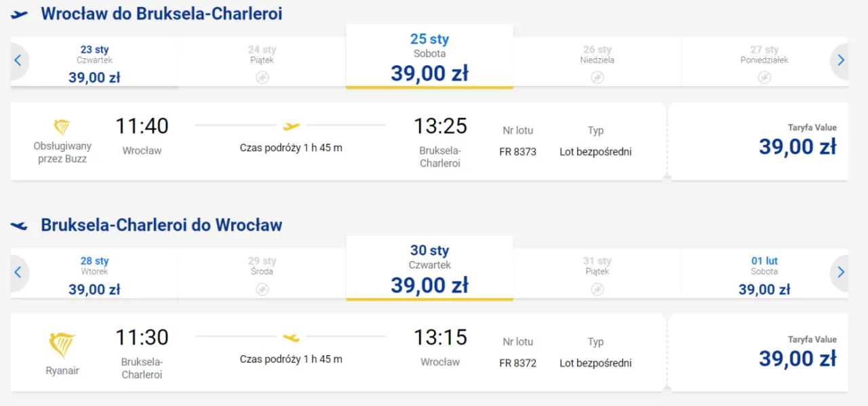Click the Buzz operator harp logo

62,127
